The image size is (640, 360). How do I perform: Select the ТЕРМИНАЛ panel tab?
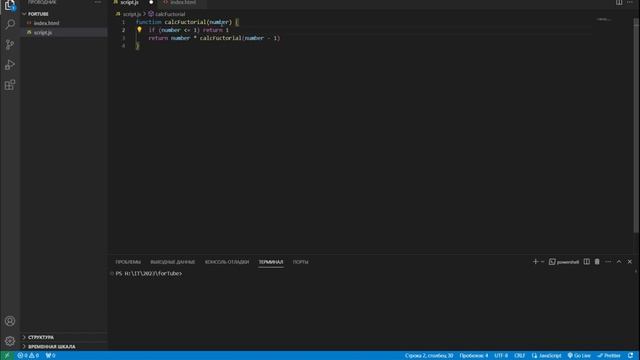click(271, 262)
